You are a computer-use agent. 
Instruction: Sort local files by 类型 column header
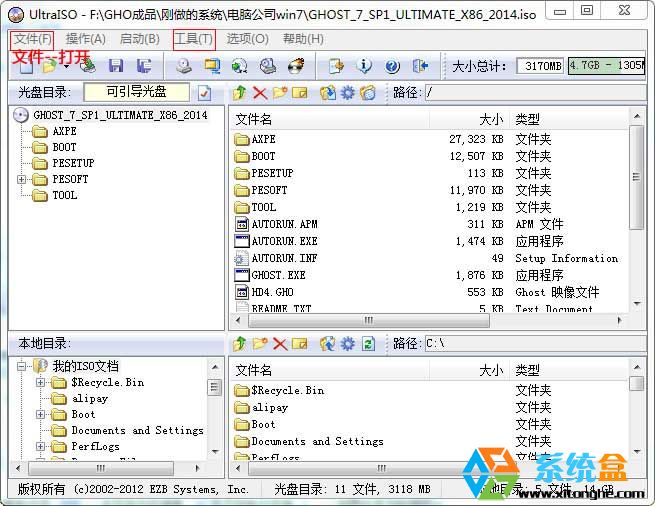click(569, 370)
